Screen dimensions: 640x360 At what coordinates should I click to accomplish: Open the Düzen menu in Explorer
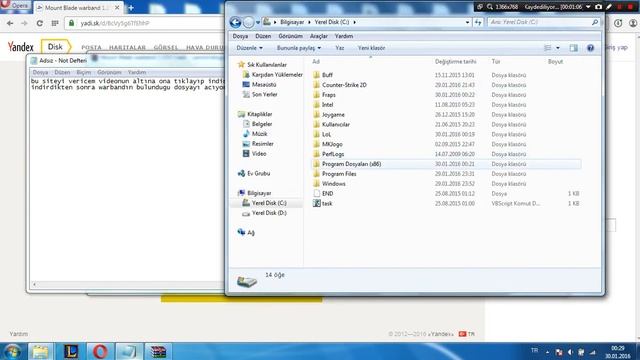[x=263, y=36]
